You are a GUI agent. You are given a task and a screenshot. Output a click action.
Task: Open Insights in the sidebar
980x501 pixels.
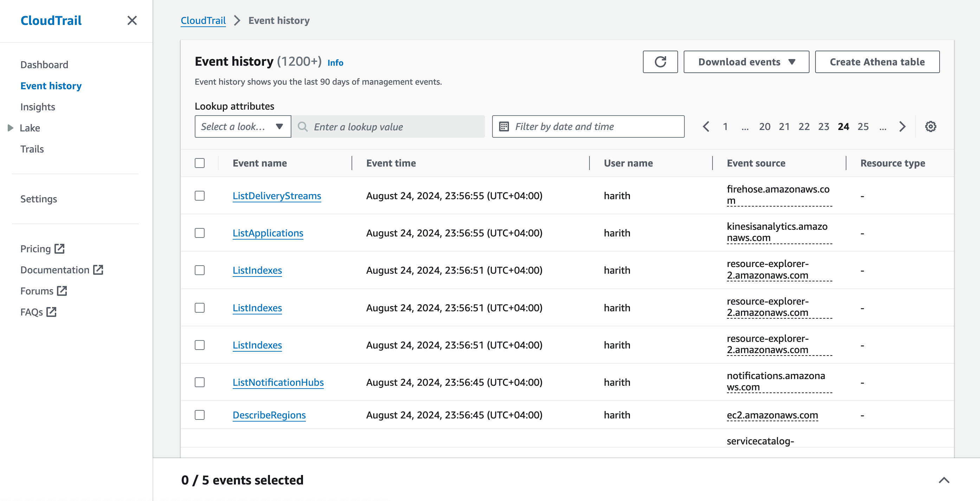point(38,107)
